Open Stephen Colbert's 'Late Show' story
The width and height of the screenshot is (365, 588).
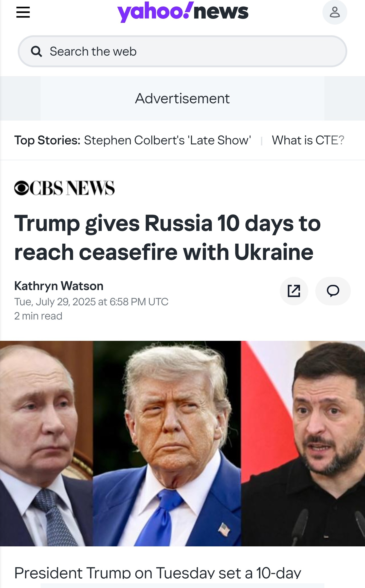168,140
